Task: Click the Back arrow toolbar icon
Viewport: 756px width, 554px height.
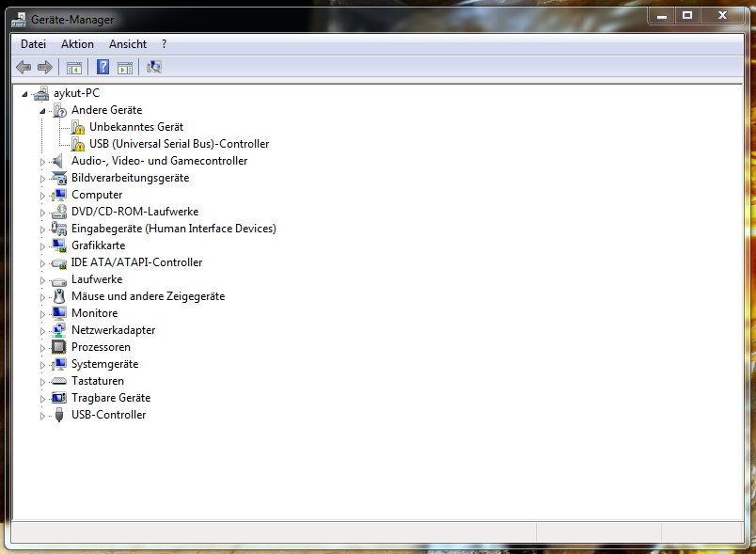Action: (24, 67)
